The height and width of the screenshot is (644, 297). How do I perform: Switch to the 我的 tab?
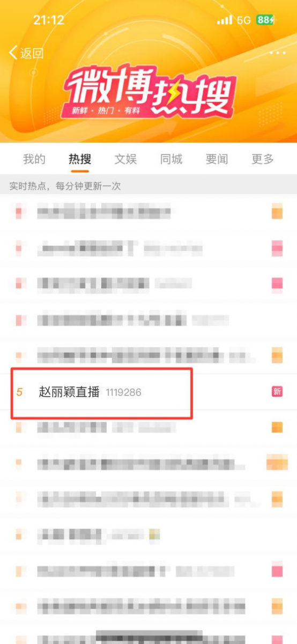[x=34, y=159]
